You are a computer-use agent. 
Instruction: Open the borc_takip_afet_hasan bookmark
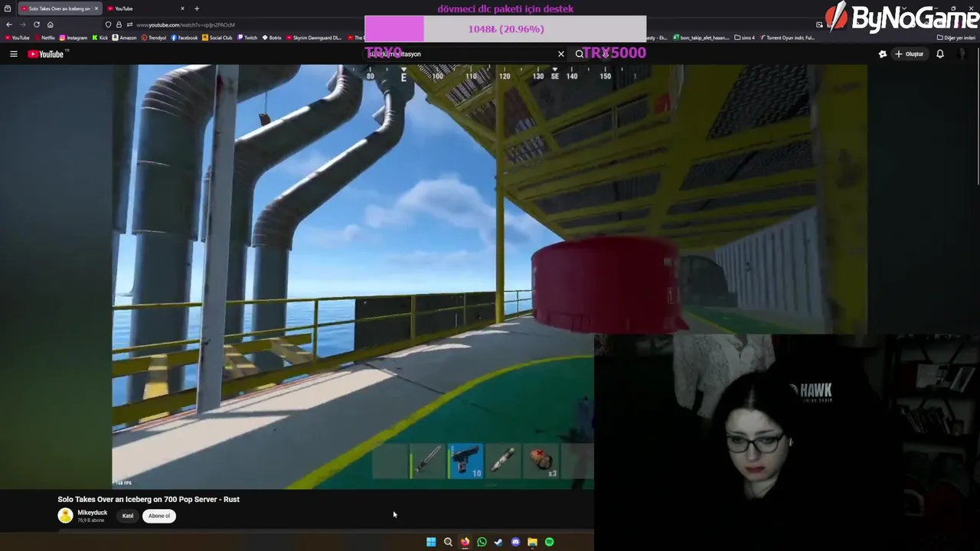[x=701, y=37]
